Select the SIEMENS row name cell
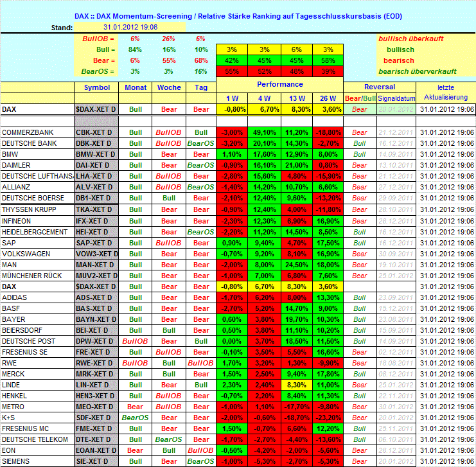 (37, 461)
